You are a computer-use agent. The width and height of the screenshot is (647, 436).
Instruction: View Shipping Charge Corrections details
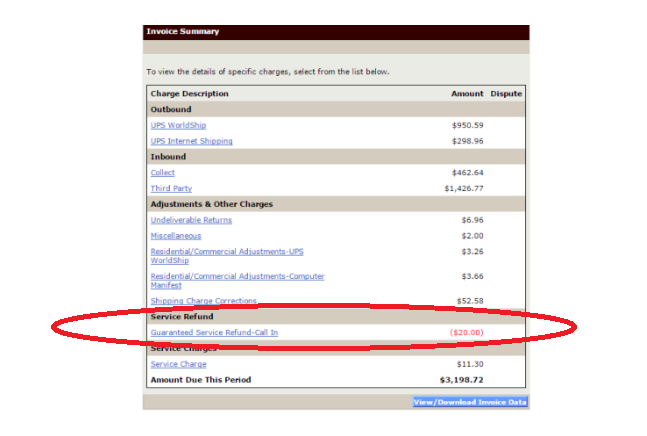(203, 301)
